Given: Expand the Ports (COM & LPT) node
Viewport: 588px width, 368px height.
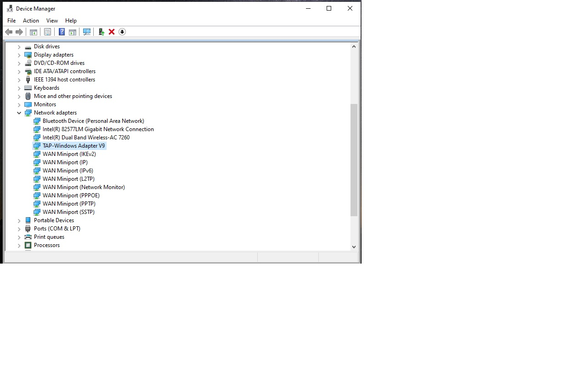Looking at the screenshot, I should [19, 229].
